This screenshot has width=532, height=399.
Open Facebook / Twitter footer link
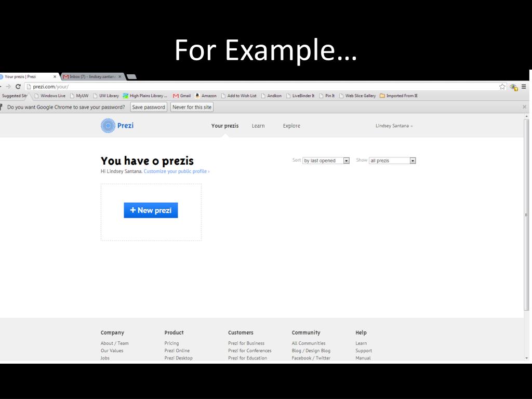tap(311, 358)
